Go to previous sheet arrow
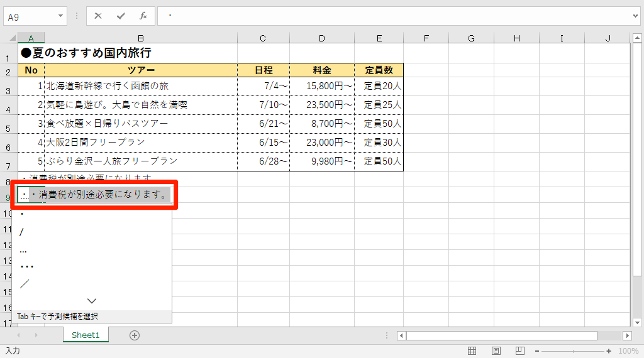Image resolution: width=644 pixels, height=358 pixels. pyautogui.click(x=18, y=335)
